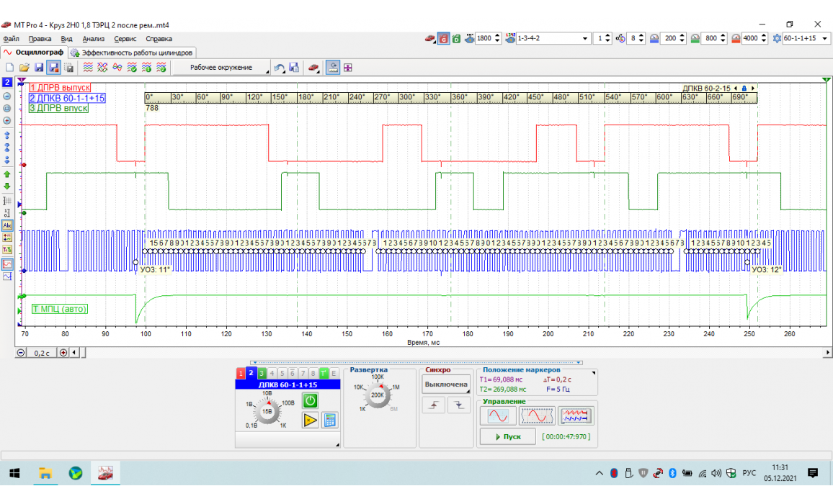Click the Open file folder icon
This screenshot has height=504, width=833.
pos(24,68)
